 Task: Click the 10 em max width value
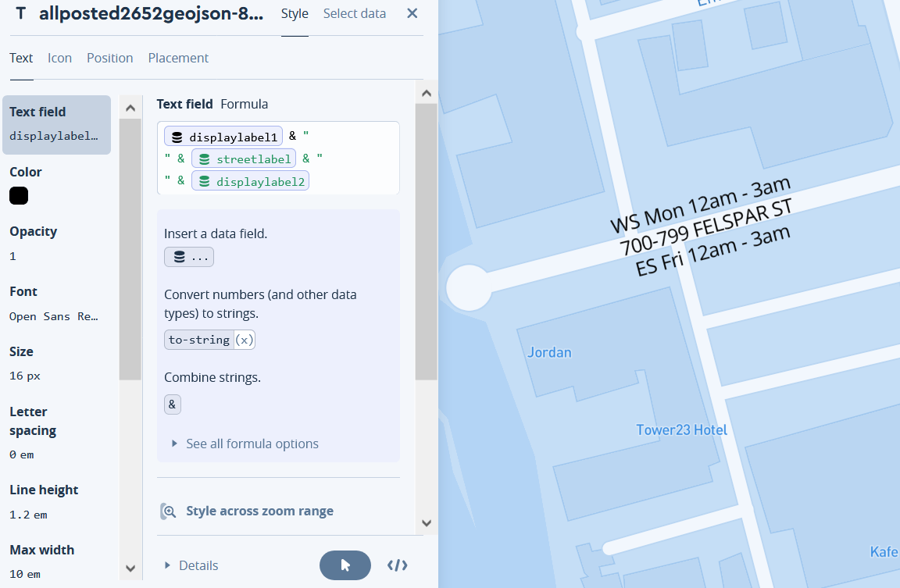(x=25, y=574)
